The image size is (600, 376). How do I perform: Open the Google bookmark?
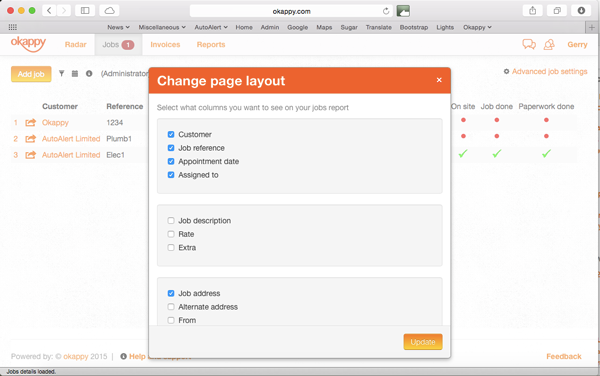(x=297, y=27)
